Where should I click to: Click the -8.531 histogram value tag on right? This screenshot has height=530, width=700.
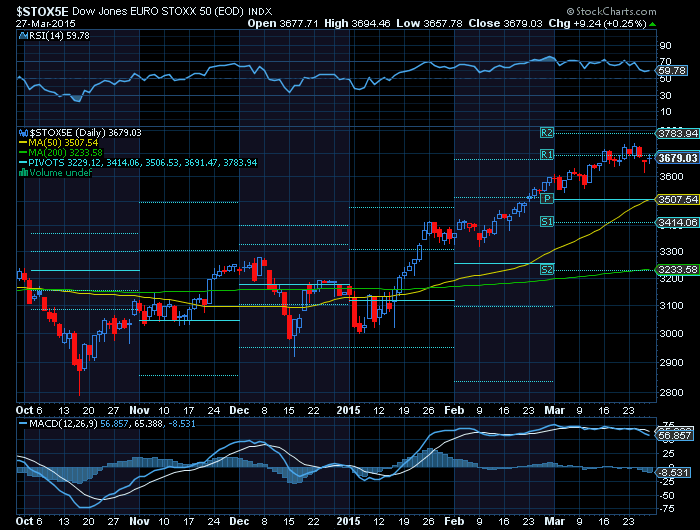(x=674, y=472)
